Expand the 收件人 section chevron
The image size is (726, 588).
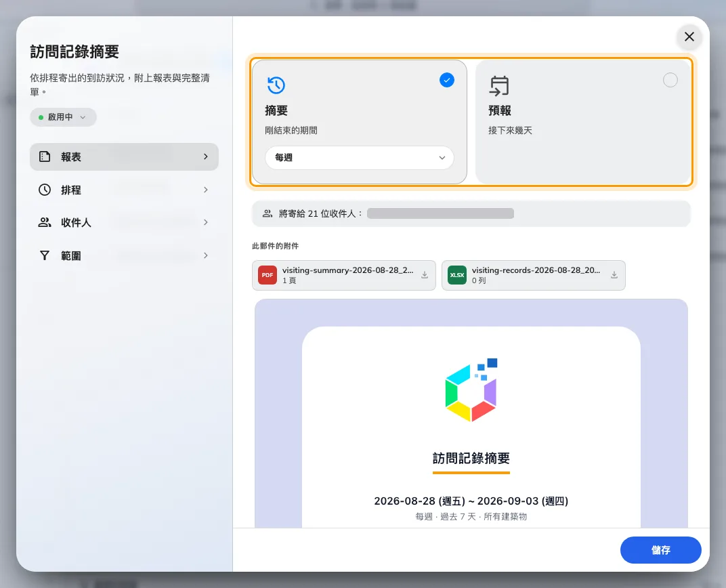(206, 222)
